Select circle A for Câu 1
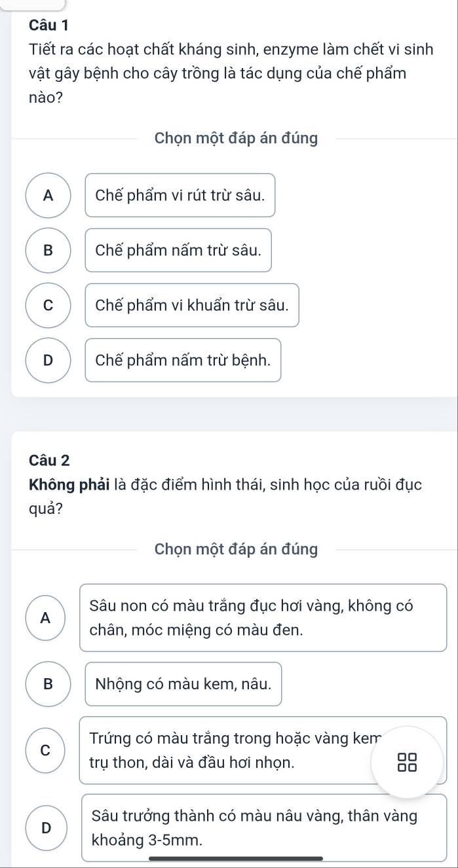The height and width of the screenshot is (868, 458). click(x=48, y=195)
